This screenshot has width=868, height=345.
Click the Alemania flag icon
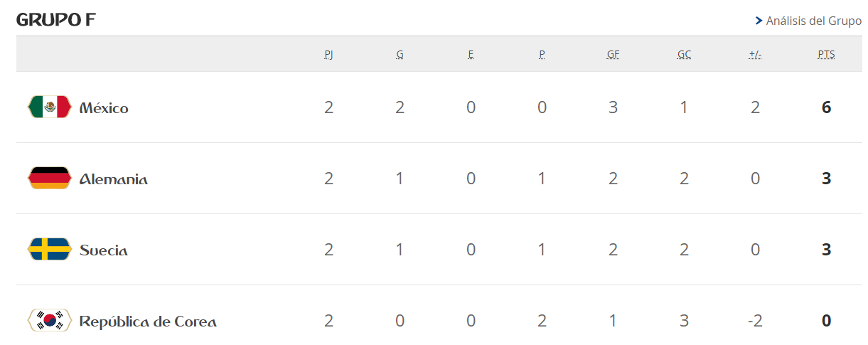50,178
